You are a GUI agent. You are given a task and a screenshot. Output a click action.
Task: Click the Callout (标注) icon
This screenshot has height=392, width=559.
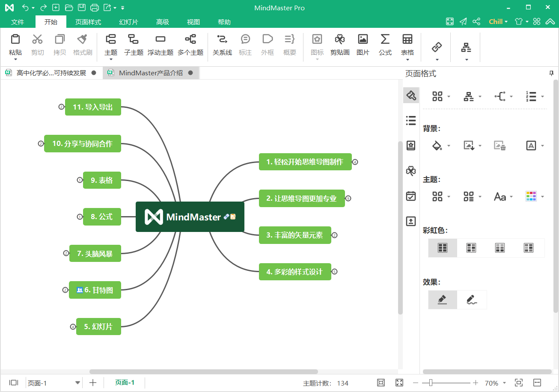(x=245, y=39)
